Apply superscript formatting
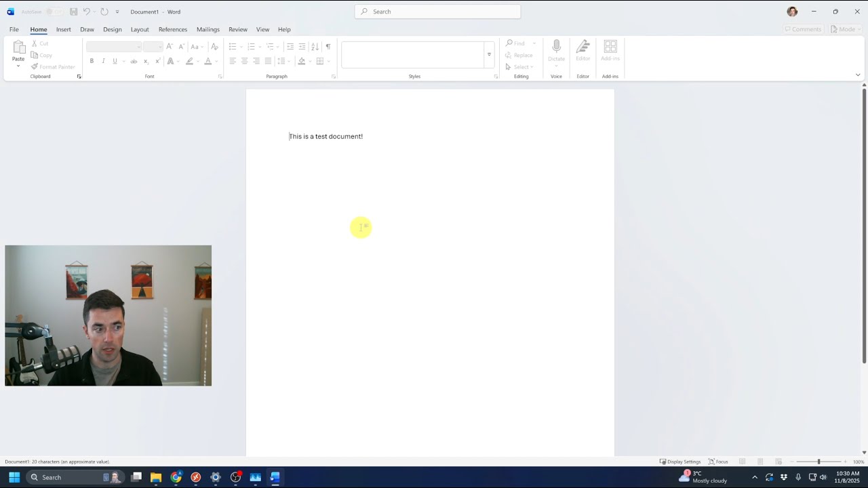This screenshot has height=488, width=868. coord(158,61)
